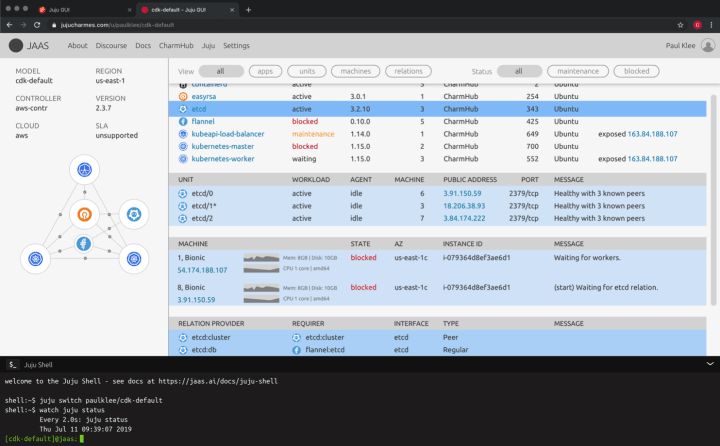Click the browser address bar URL

(117, 25)
